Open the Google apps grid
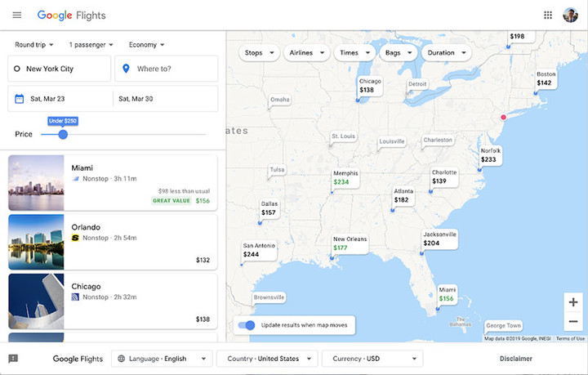588x375 pixels. pyautogui.click(x=548, y=16)
